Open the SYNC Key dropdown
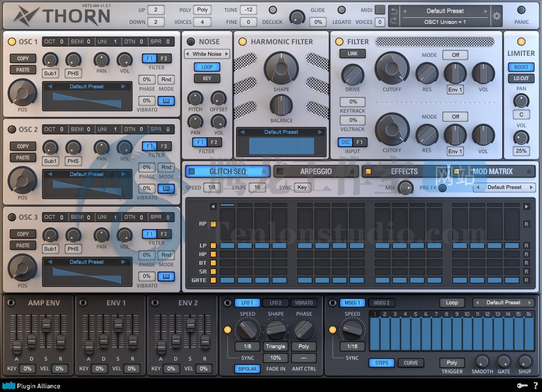The width and height of the screenshot is (542, 392). coord(302,187)
